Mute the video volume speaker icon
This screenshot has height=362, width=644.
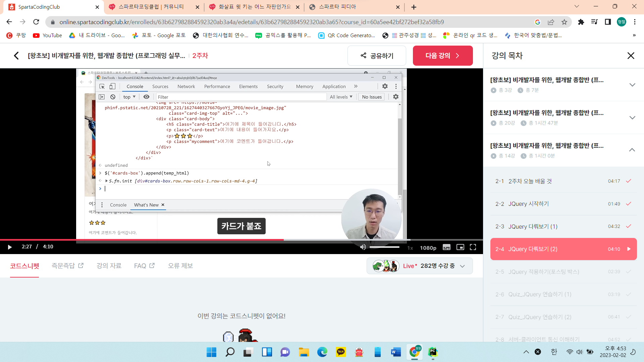(363, 247)
